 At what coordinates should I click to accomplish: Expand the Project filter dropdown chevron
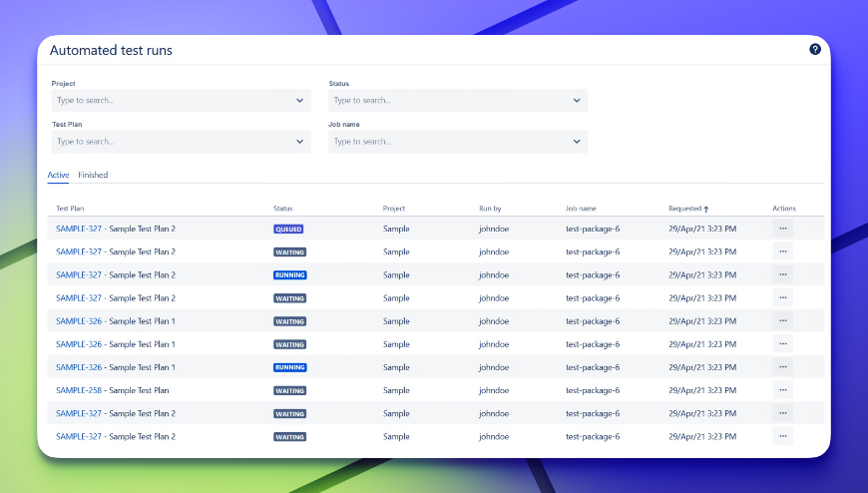coord(299,100)
